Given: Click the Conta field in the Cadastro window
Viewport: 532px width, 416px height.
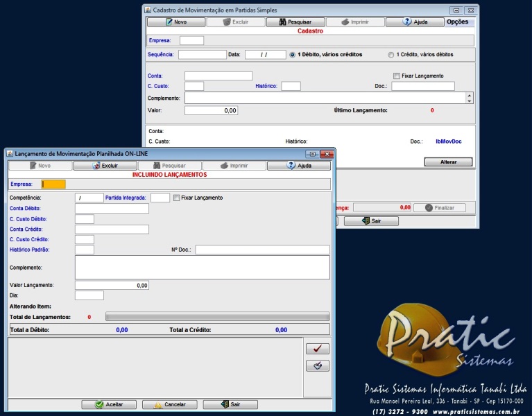Looking at the screenshot, I should pyautogui.click(x=218, y=76).
